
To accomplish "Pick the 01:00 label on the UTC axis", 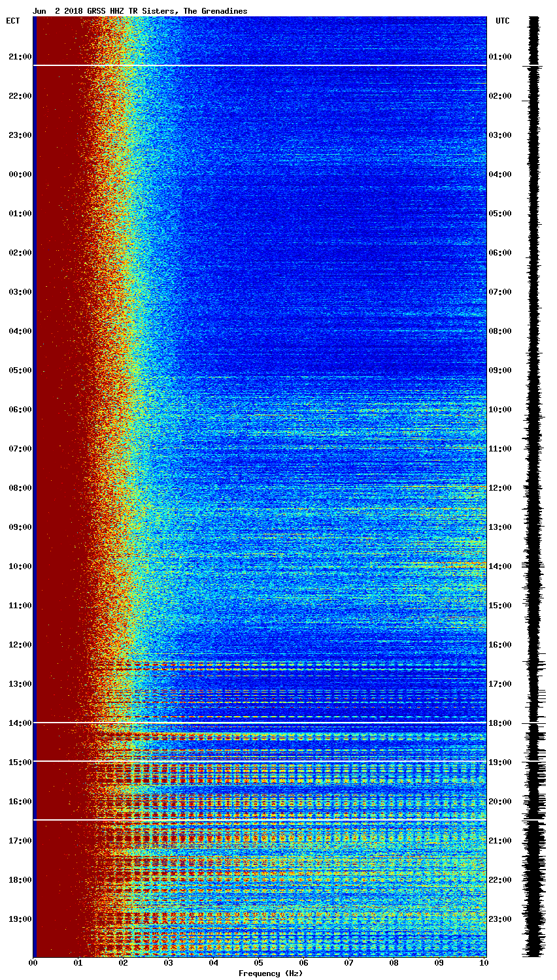I will click(x=500, y=57).
